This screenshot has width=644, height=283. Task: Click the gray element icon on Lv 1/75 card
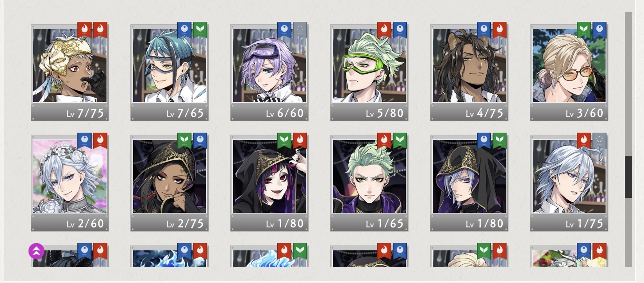click(599, 141)
